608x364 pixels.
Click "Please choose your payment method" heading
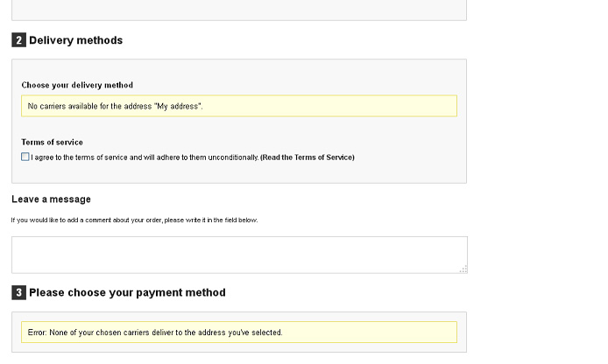(x=127, y=292)
